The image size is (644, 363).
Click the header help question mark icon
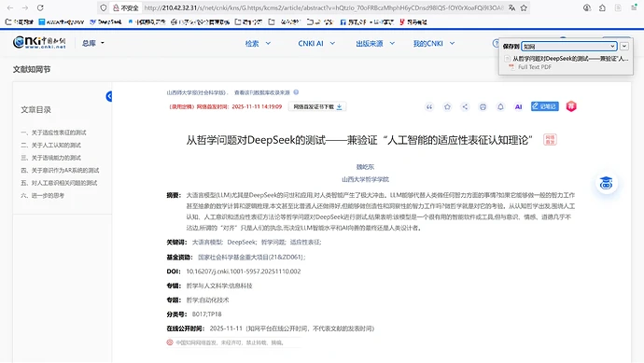tap(496, 43)
